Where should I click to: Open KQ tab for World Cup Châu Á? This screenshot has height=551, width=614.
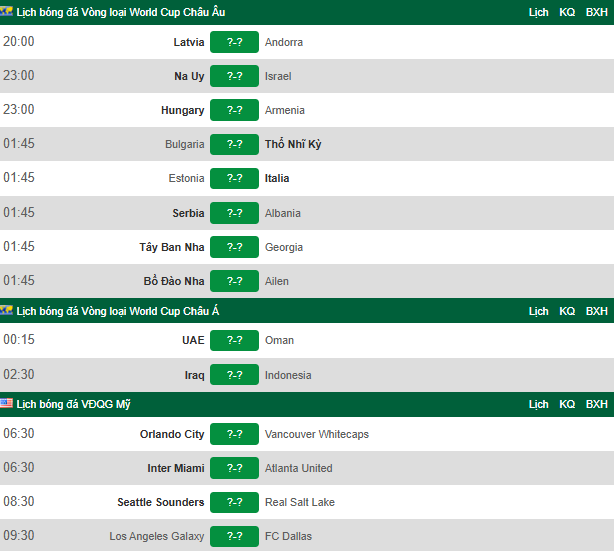coord(567,311)
